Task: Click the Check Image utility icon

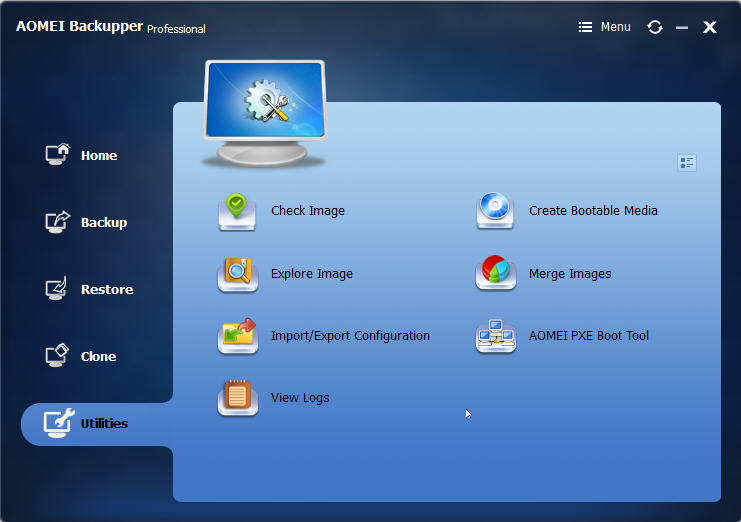Action: point(237,212)
